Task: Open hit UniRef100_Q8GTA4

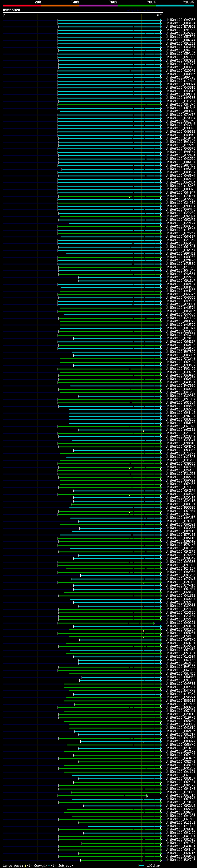Action: (x=180, y=23)
